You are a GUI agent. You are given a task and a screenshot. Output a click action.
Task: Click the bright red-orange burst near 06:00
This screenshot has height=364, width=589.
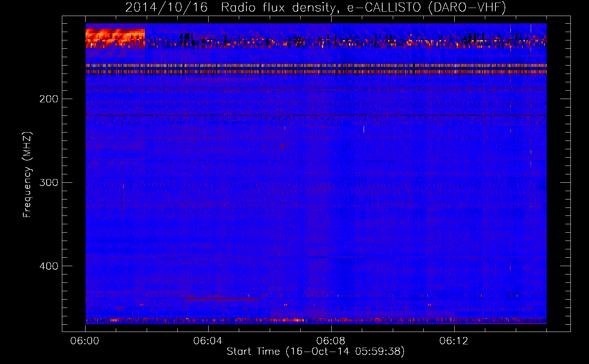coord(115,38)
